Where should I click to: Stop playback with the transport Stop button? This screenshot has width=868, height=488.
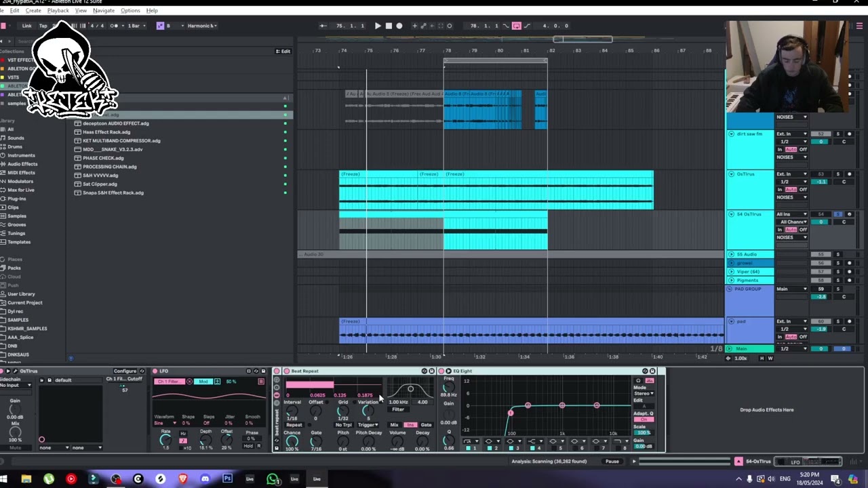pos(389,26)
